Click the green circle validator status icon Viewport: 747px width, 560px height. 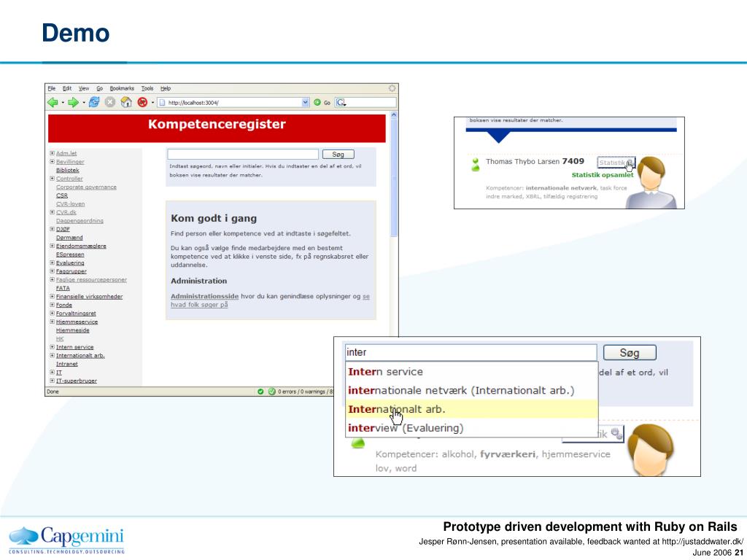point(272,392)
